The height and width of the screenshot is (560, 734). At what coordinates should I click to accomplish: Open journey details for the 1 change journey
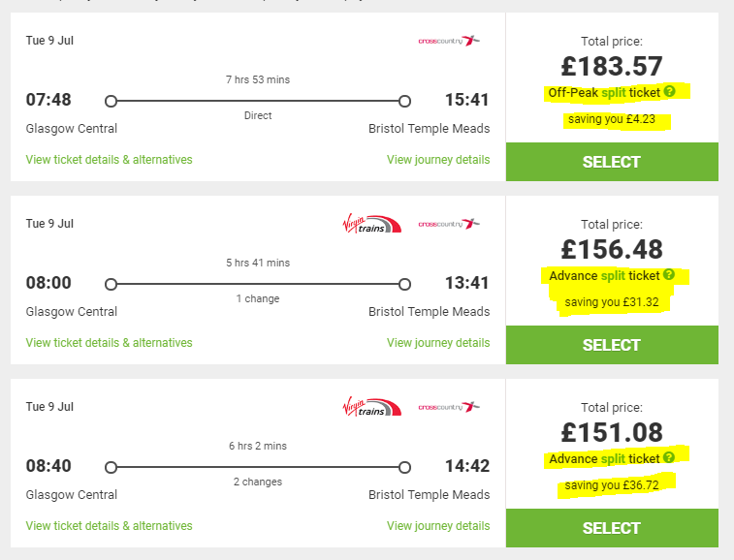click(438, 342)
